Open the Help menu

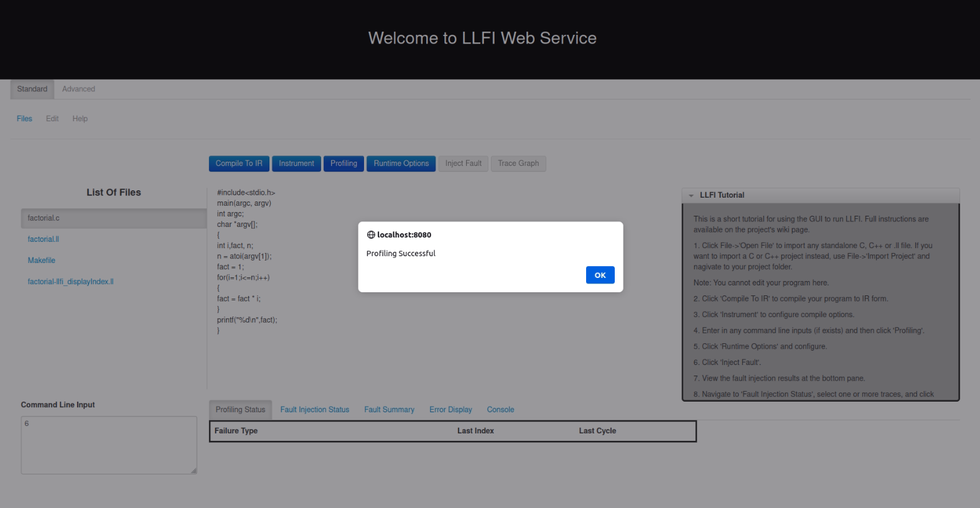tap(80, 119)
